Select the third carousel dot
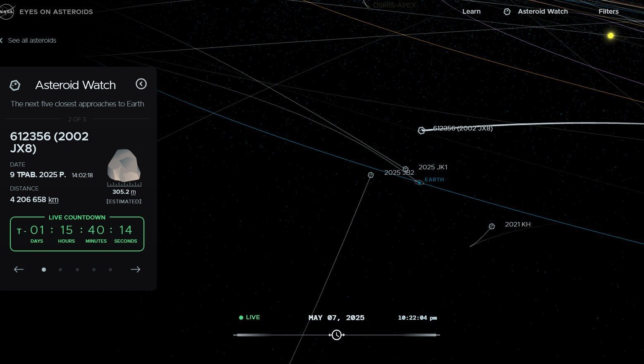The image size is (644, 364). [77, 270]
